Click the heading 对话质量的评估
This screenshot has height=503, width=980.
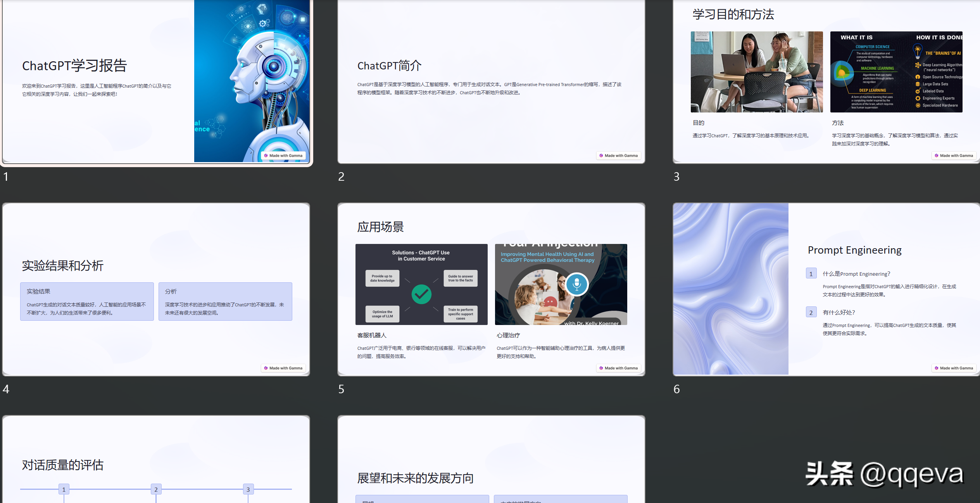point(63,465)
